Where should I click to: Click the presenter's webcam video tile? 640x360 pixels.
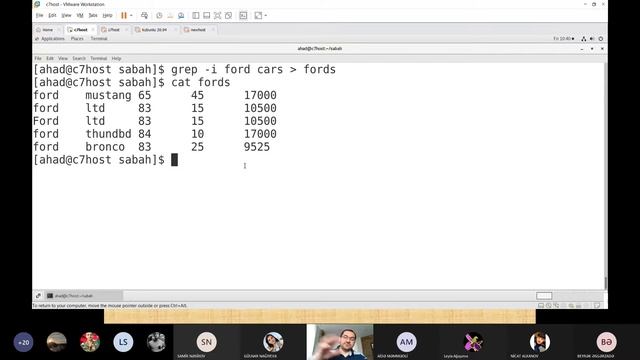(340, 342)
